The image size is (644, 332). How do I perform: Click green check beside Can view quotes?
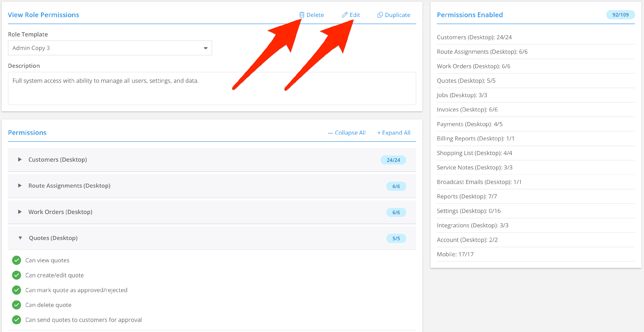pyautogui.click(x=17, y=260)
